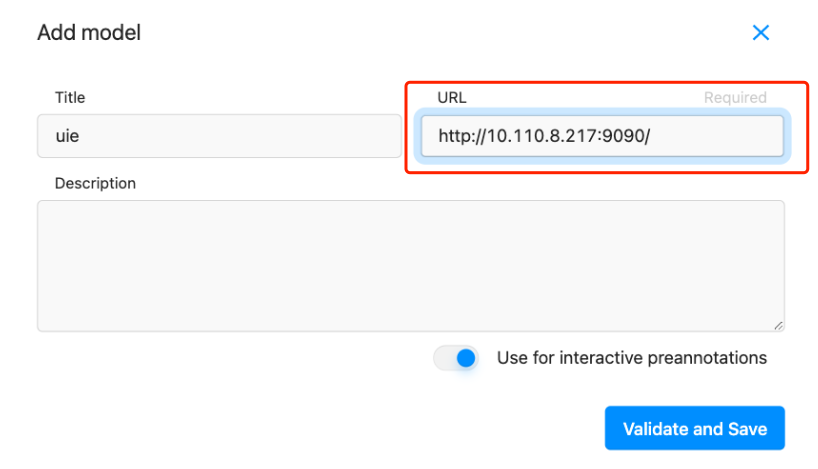Click the 'Required' hint above URL
The width and height of the screenshot is (818, 469).
pyautogui.click(x=735, y=98)
